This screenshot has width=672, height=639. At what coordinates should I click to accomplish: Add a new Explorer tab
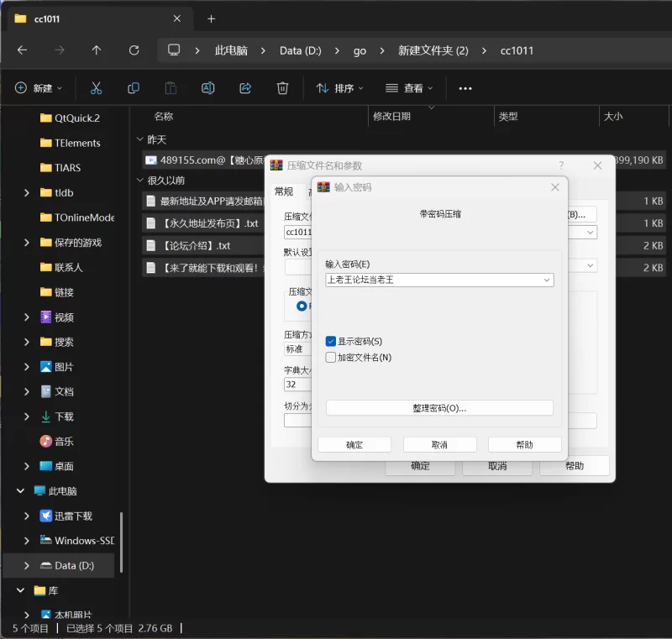tap(212, 18)
